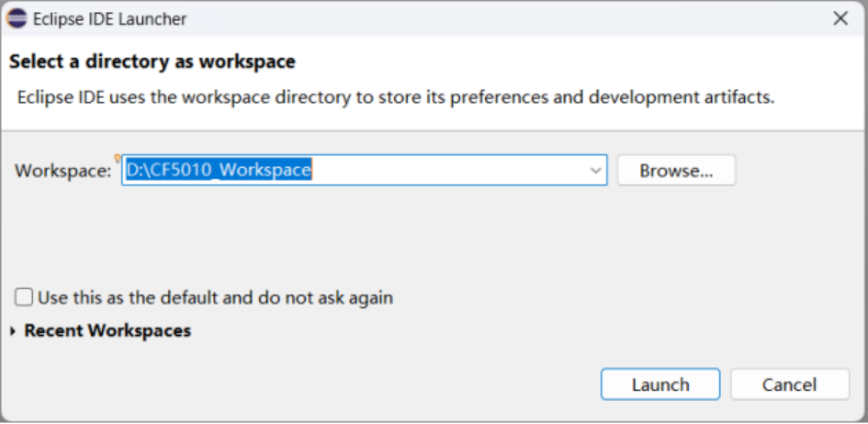Close the Eclipse IDE Launcher dialog
Viewport: 868px width, 424px height.
point(840,18)
